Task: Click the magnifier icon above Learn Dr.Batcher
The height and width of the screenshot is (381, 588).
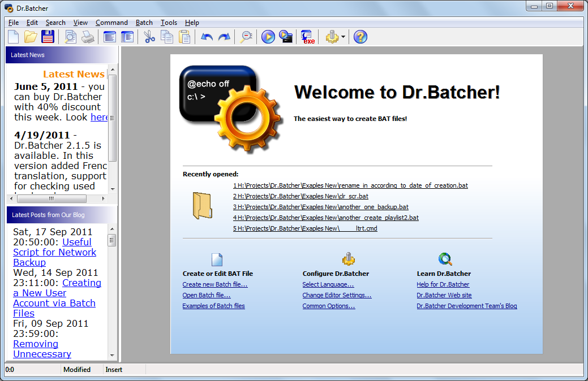Action: [445, 259]
